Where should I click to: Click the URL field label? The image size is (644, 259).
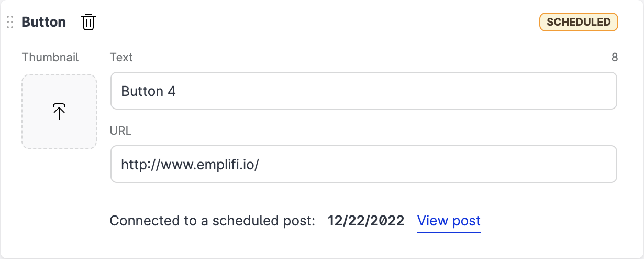point(120,131)
